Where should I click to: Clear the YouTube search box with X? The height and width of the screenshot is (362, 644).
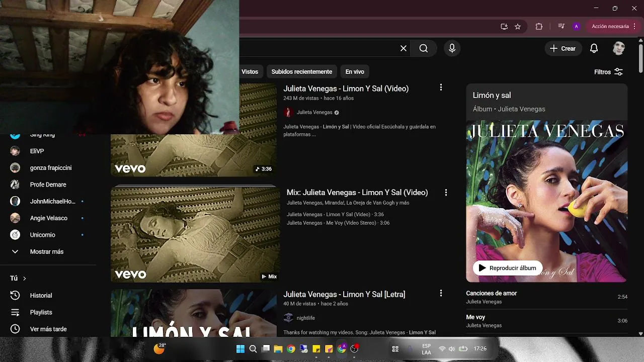click(404, 48)
